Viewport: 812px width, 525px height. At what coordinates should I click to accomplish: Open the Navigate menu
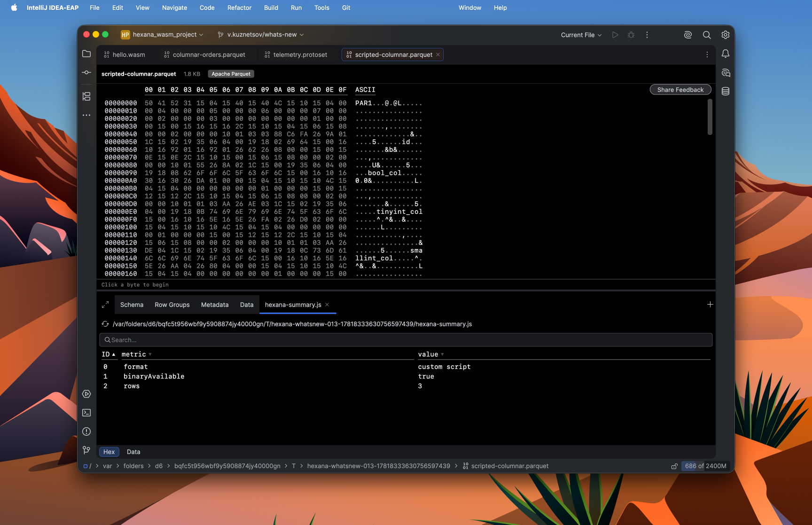point(174,8)
